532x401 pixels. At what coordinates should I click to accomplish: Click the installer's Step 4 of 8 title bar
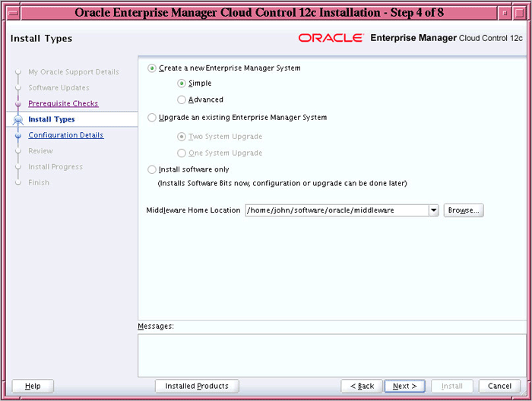point(259,13)
